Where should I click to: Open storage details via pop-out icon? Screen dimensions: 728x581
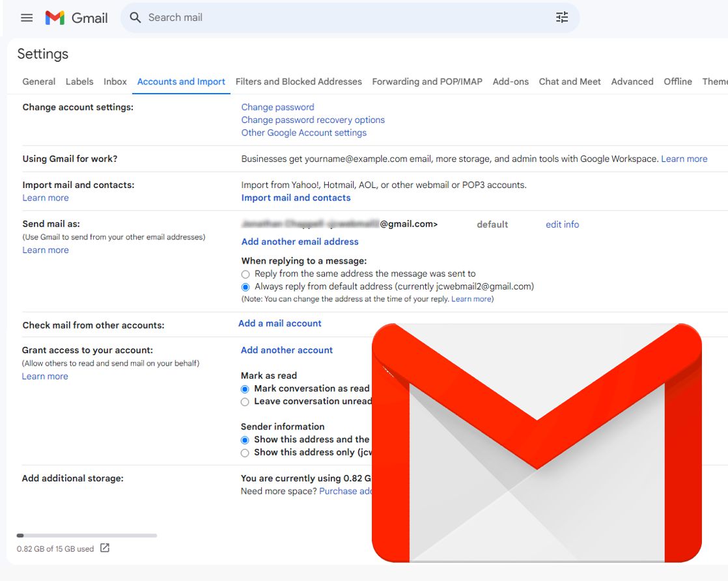coord(104,548)
